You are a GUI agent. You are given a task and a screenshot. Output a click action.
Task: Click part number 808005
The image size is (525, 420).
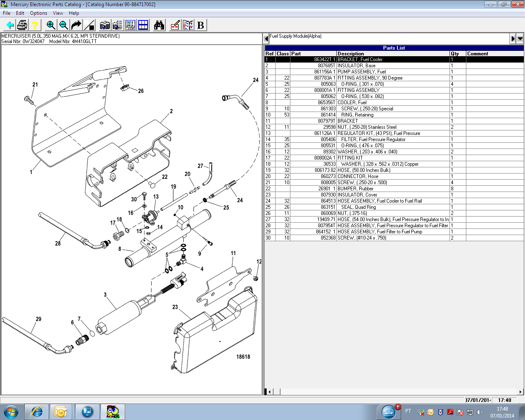[328, 183]
